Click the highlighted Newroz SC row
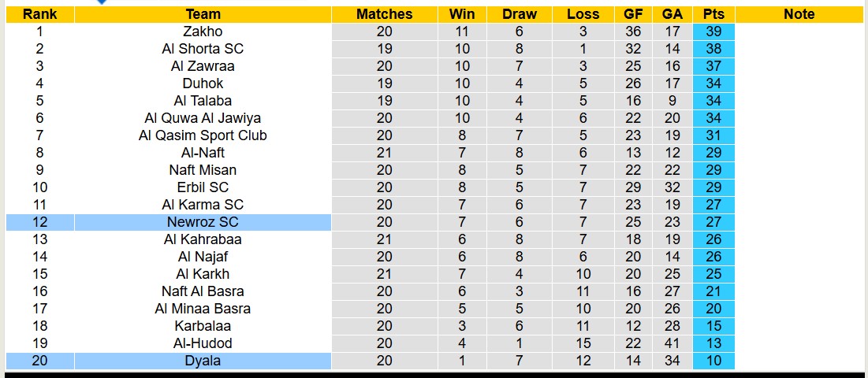The height and width of the screenshot is (378, 868). point(203,222)
